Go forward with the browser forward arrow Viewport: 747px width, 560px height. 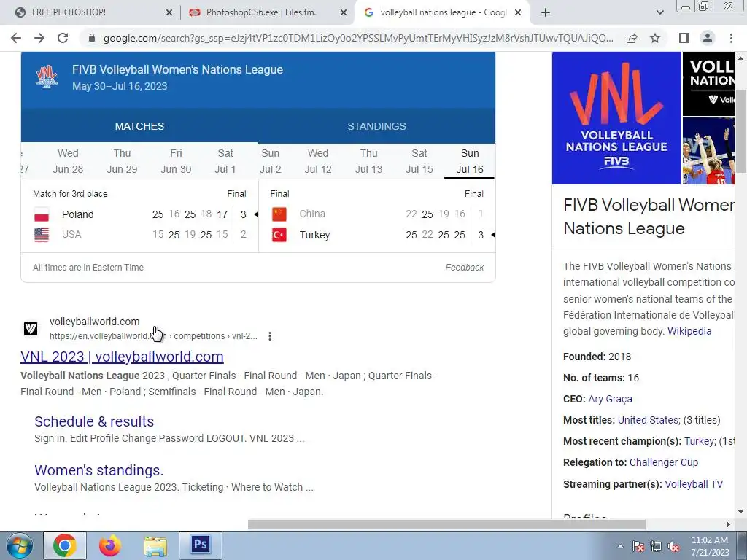click(39, 38)
